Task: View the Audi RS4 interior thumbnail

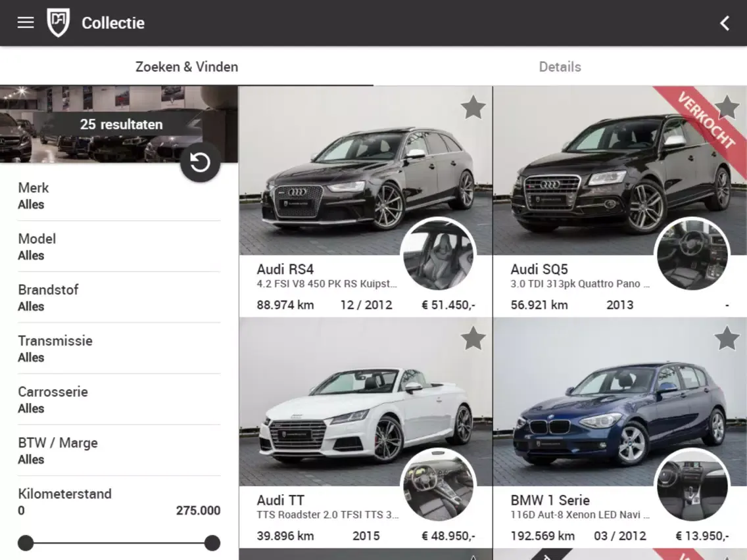Action: pyautogui.click(x=439, y=254)
